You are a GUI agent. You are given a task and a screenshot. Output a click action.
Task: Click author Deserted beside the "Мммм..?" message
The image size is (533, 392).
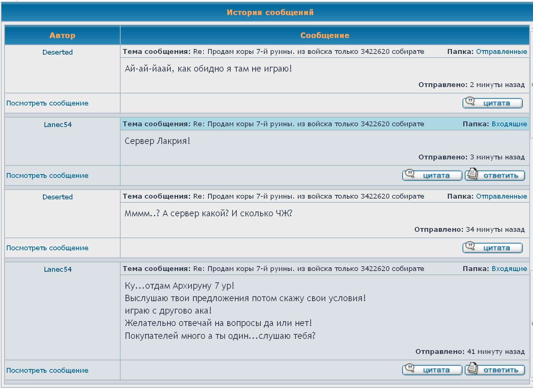[57, 197]
